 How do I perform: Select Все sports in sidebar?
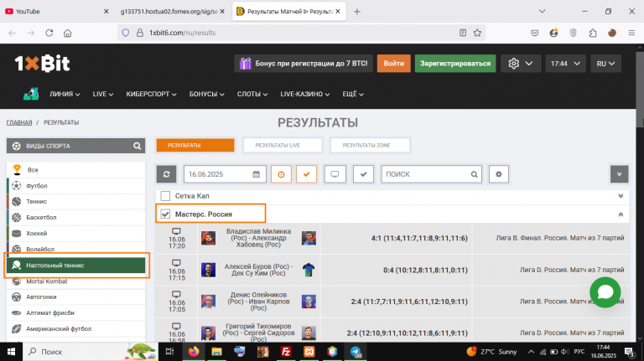[x=76, y=170]
